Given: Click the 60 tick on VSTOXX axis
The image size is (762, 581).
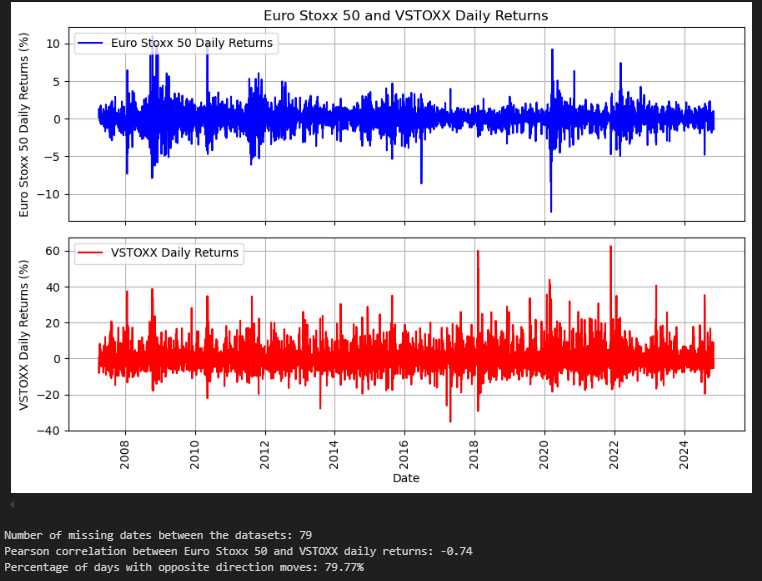Looking at the screenshot, I should 53,251.
